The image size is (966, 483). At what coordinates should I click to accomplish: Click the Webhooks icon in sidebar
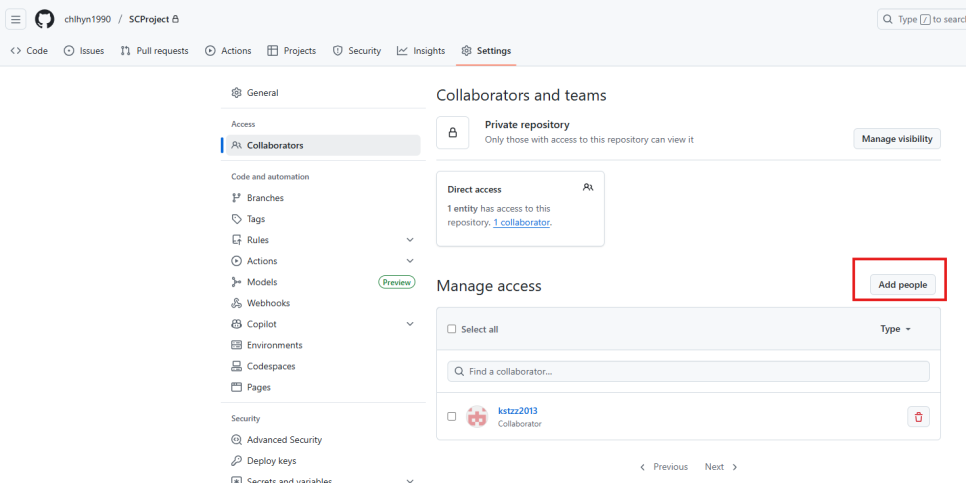(237, 303)
